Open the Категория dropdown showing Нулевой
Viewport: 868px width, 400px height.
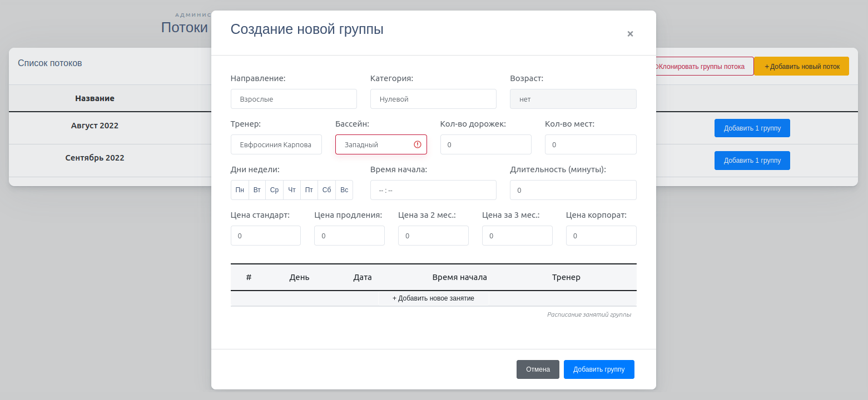coord(433,99)
